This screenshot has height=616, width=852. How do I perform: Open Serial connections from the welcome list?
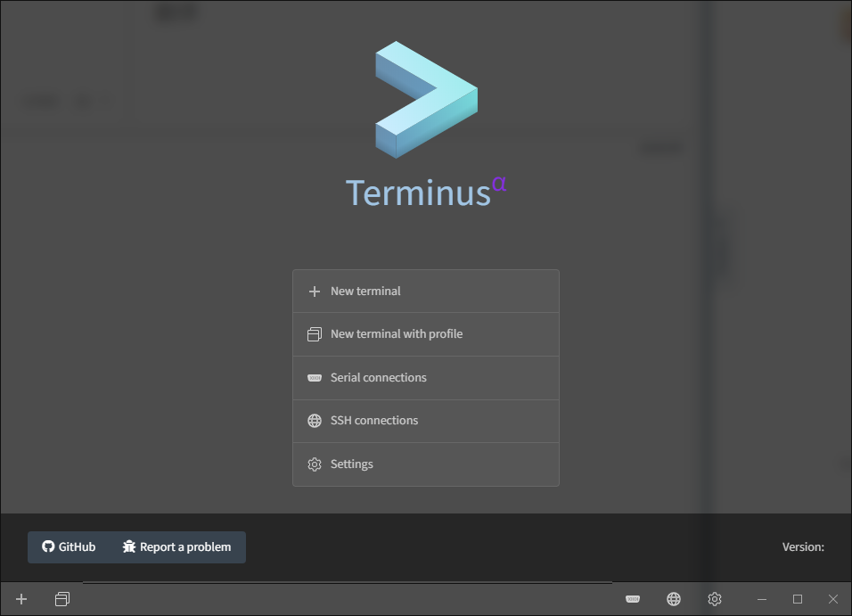425,377
